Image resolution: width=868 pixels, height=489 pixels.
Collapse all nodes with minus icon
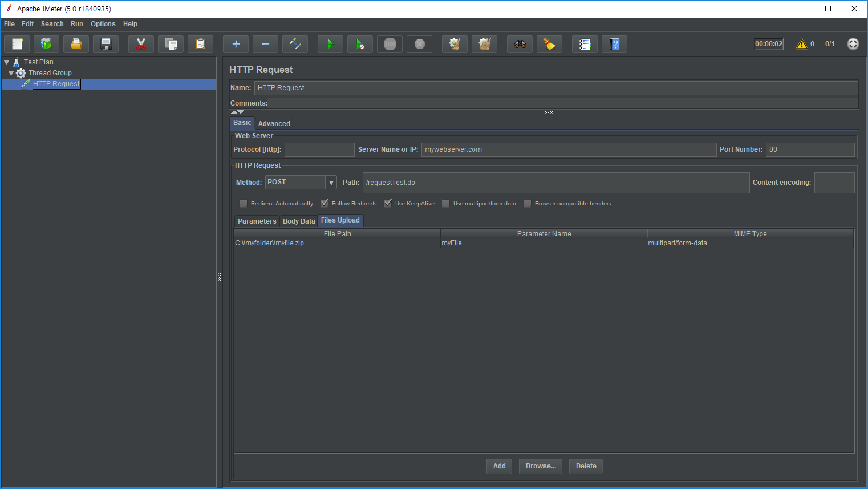click(x=265, y=44)
